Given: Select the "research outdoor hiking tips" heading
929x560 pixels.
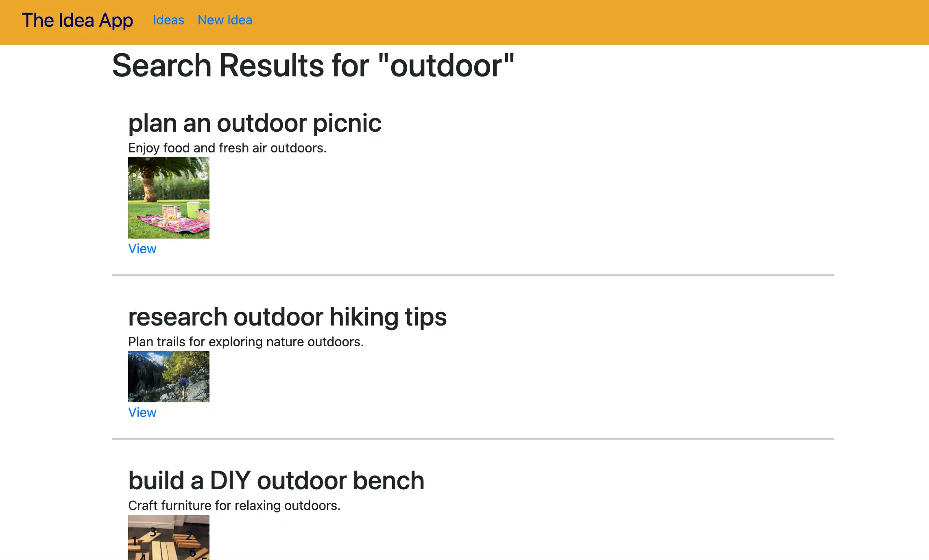Looking at the screenshot, I should tap(287, 317).
